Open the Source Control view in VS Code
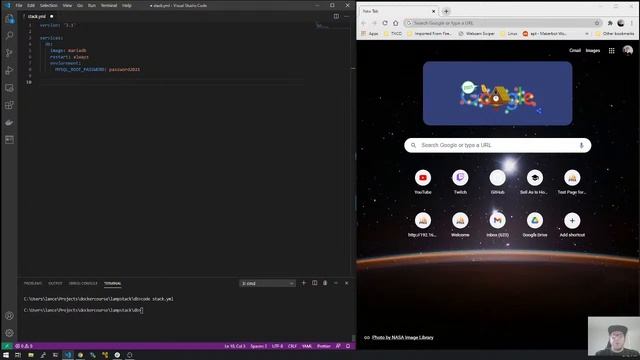640x360 pixels. (x=9, y=53)
